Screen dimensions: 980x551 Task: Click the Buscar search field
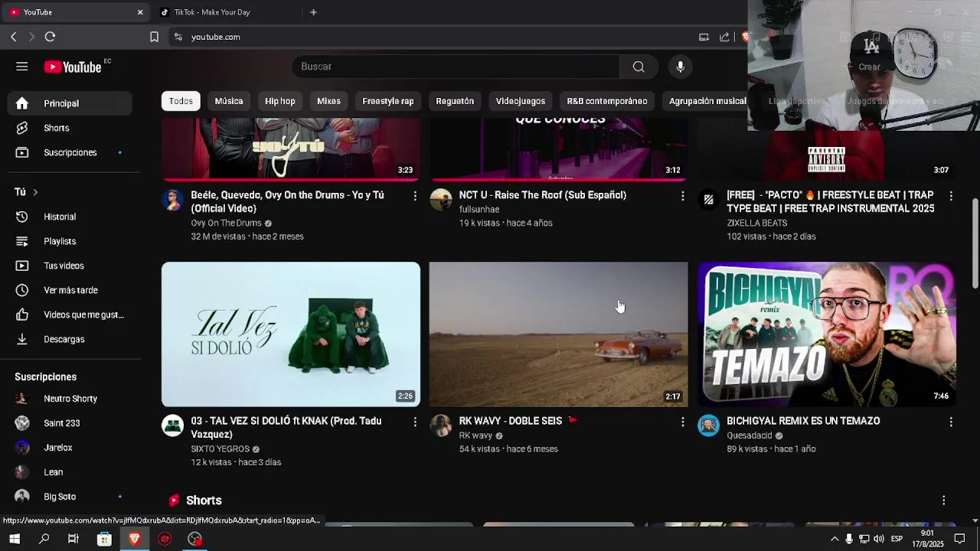456,67
